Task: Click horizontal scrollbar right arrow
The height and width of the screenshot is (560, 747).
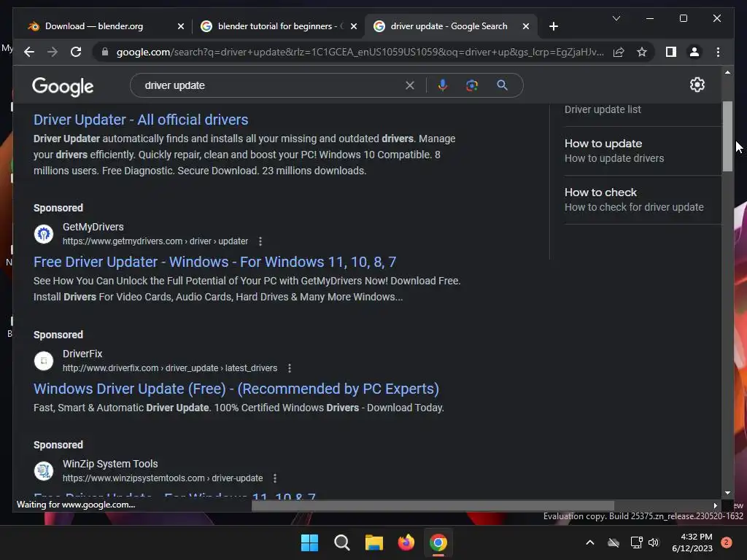Action: (715, 506)
